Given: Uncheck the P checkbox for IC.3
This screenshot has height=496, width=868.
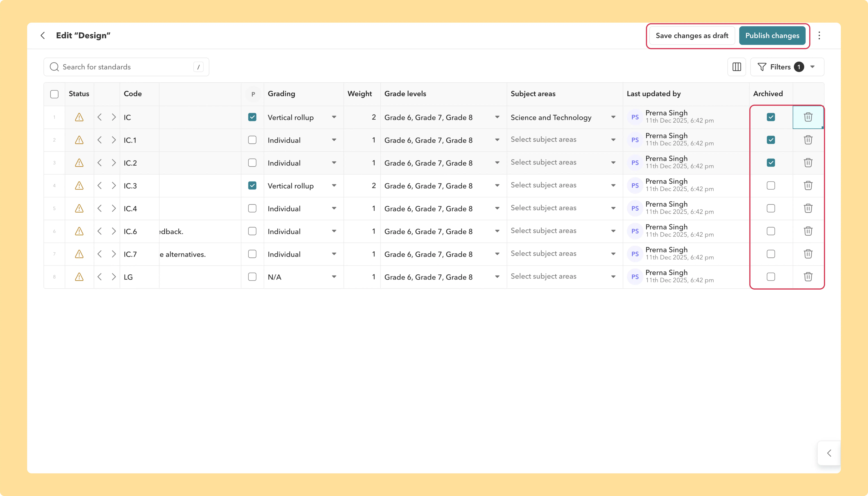Looking at the screenshot, I should pyautogui.click(x=252, y=186).
